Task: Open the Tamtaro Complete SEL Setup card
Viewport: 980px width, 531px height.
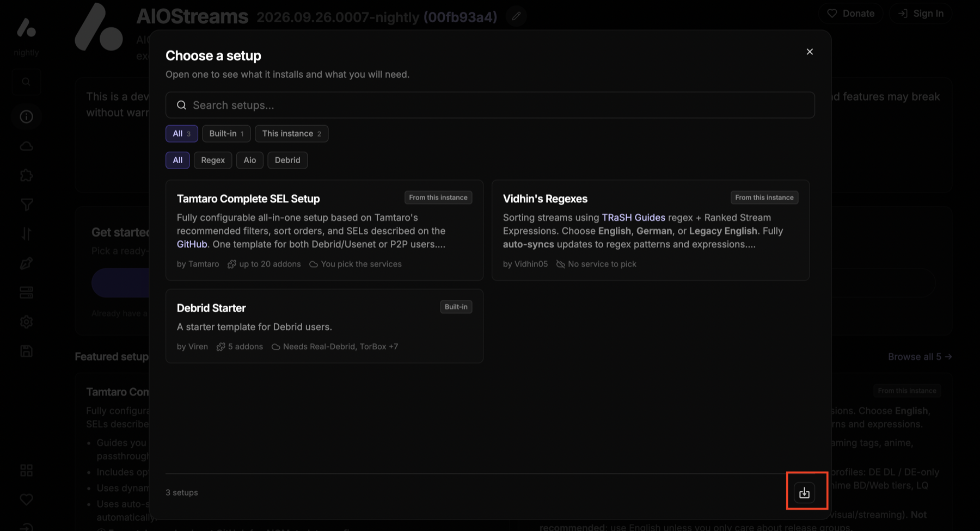Action: click(324, 230)
